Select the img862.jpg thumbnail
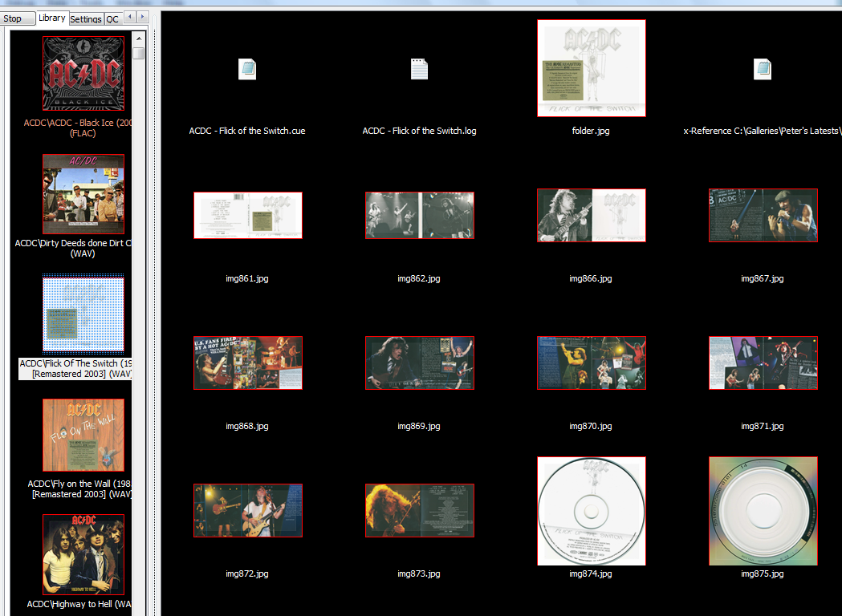842x616 pixels. click(x=419, y=215)
